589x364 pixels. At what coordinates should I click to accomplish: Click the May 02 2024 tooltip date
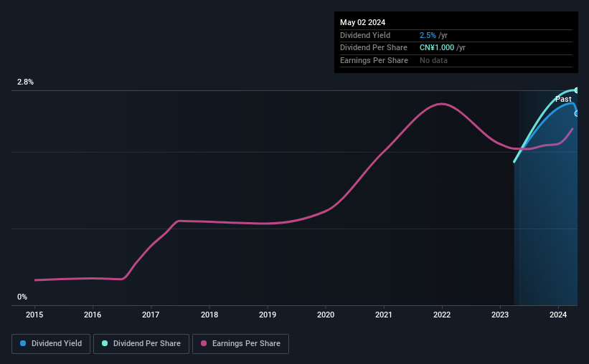(x=362, y=22)
